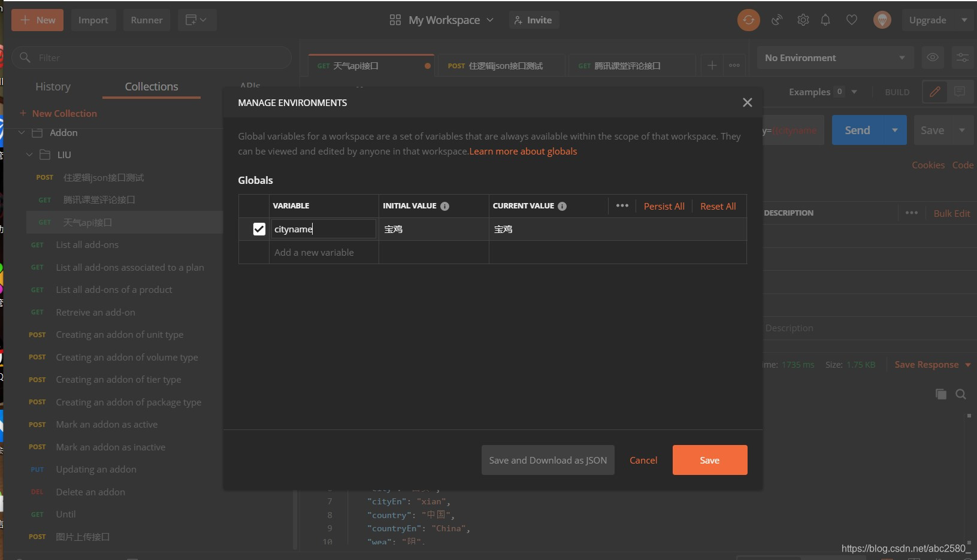977x560 pixels.
Task: Click the New button
Action: coord(37,20)
